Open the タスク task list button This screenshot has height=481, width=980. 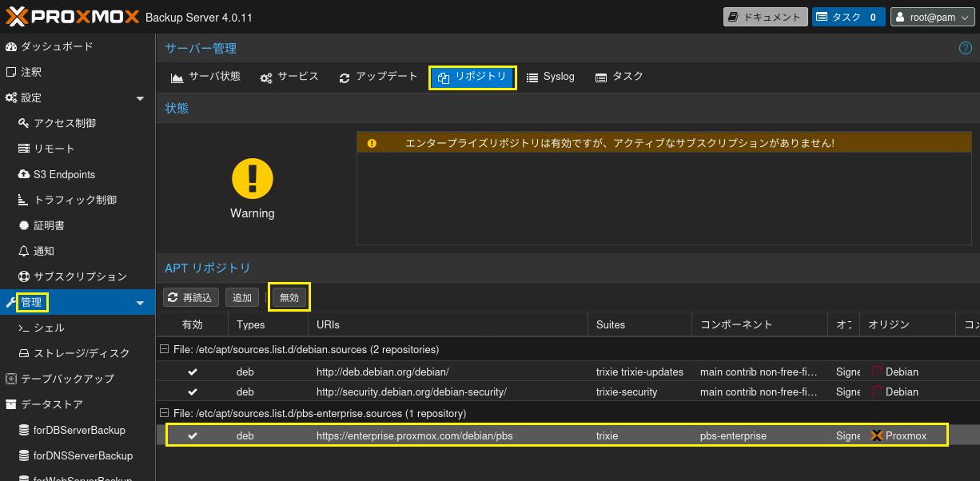tap(848, 17)
